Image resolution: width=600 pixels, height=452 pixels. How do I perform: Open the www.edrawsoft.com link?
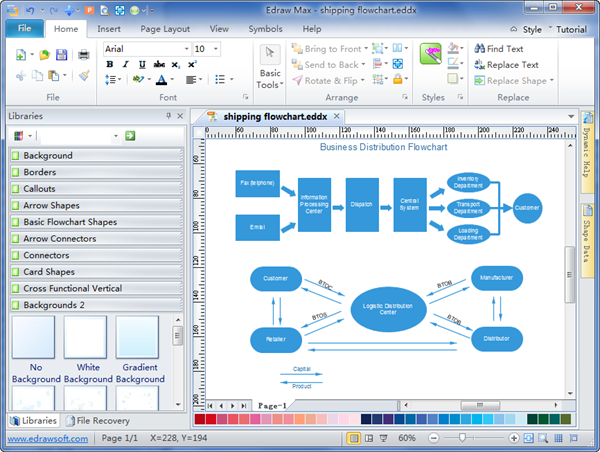[45, 439]
